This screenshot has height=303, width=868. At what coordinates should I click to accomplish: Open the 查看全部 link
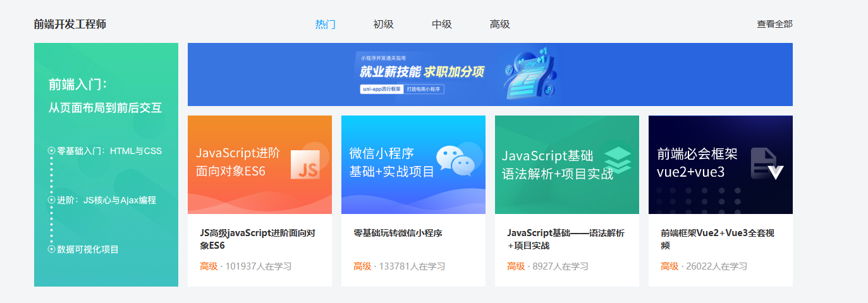point(774,24)
